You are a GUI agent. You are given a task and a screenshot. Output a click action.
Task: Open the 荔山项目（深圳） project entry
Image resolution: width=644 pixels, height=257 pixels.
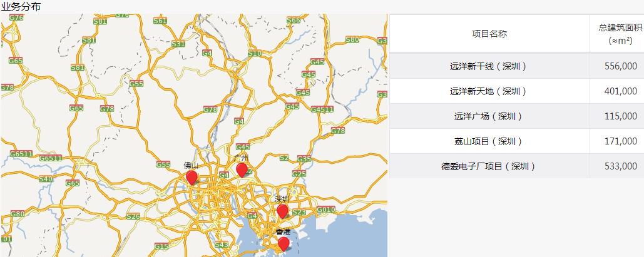489,141
